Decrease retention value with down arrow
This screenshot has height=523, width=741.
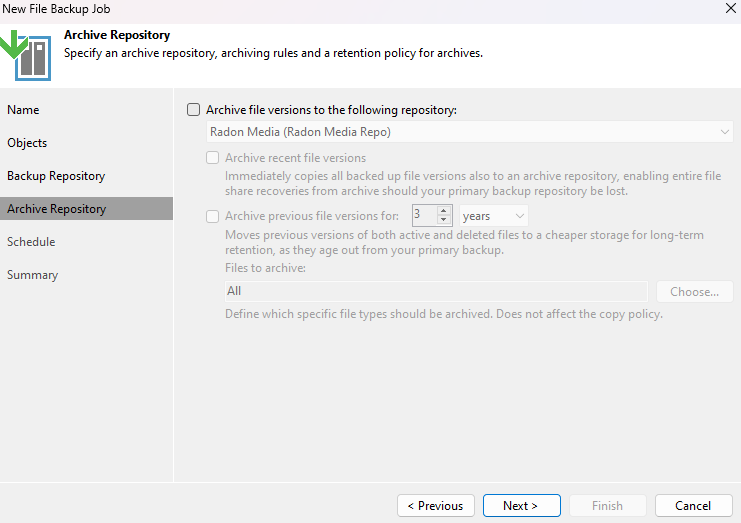coord(443,220)
